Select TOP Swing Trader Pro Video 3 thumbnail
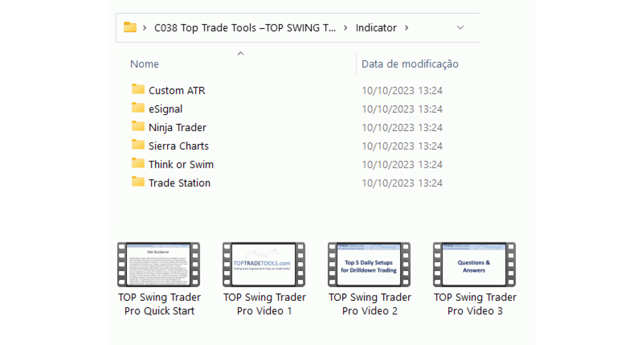The width and height of the screenshot is (644, 345). tap(474, 264)
